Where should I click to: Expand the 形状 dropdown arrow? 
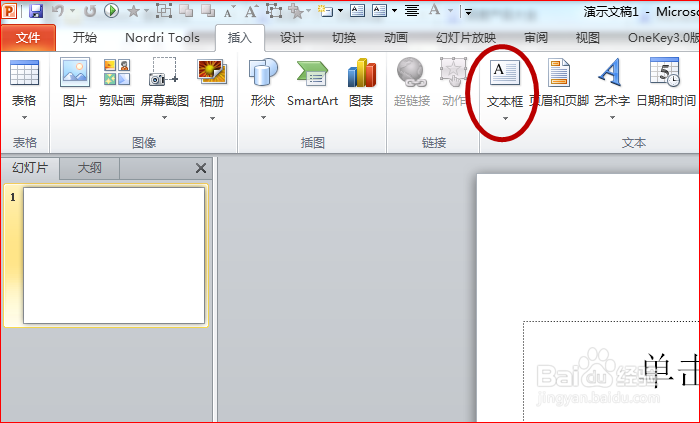coord(263,118)
